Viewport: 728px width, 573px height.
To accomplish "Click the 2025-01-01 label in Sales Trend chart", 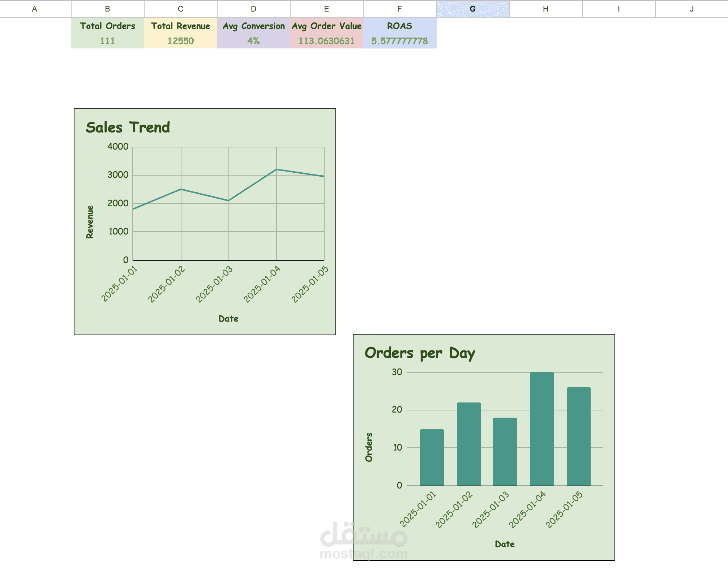I will pyautogui.click(x=119, y=284).
